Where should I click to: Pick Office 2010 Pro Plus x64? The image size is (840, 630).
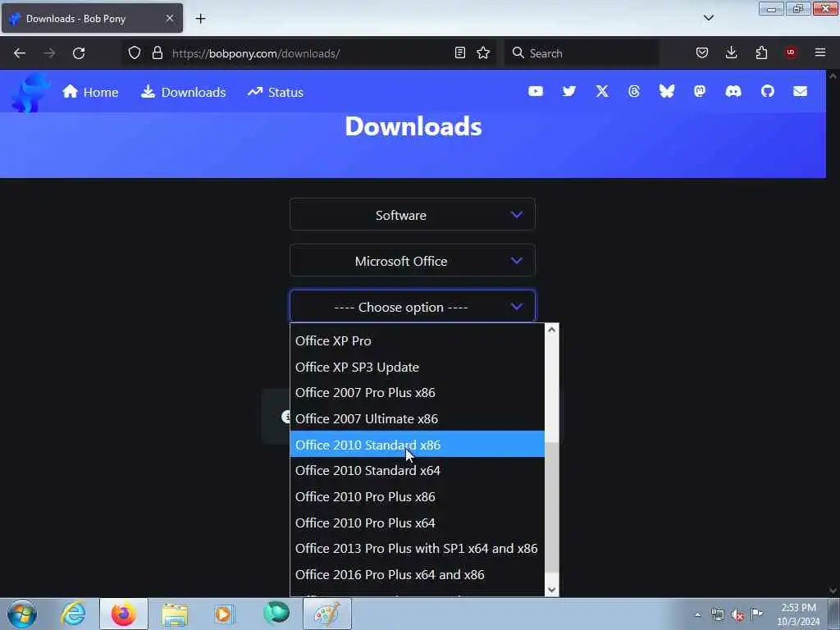pyautogui.click(x=417, y=523)
